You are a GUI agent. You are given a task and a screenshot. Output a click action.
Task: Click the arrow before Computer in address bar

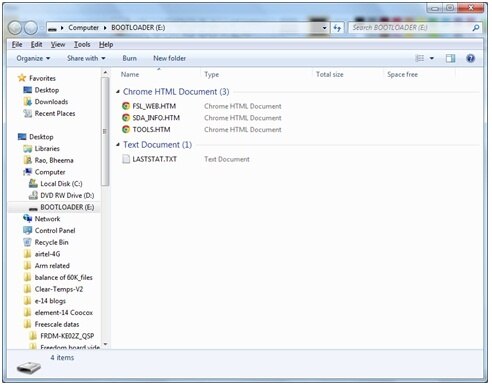tap(62, 28)
